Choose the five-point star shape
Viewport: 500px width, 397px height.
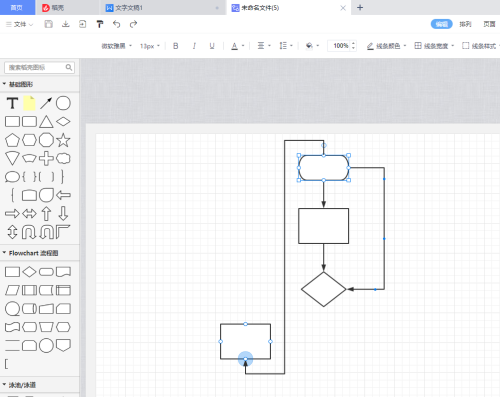pos(63,140)
